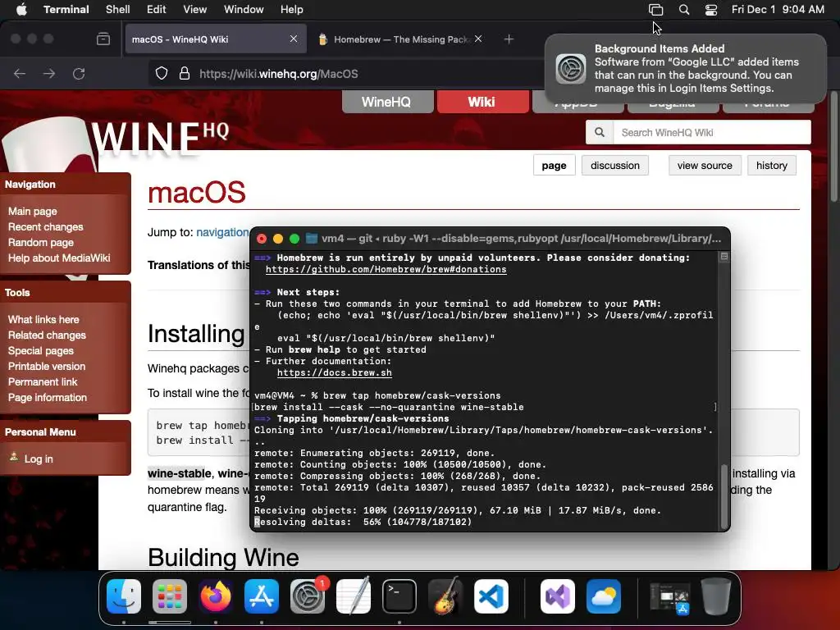This screenshot has width=840, height=630.
Task: Open Firefox from the dock
Action: click(216, 596)
